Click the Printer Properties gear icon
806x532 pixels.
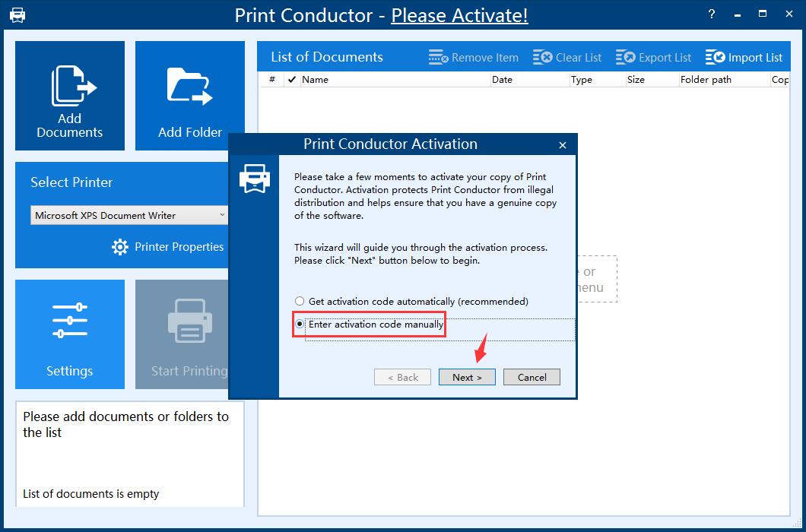pos(120,247)
